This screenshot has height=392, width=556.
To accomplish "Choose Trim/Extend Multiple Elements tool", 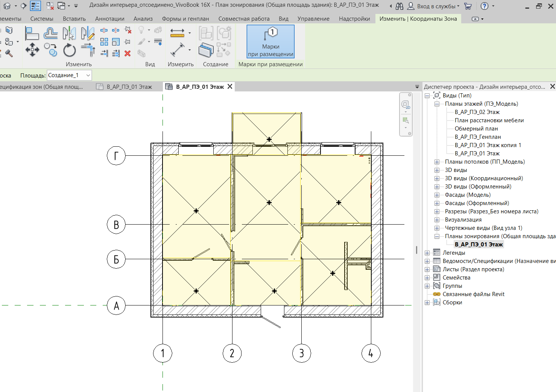I will pyautogui.click(x=116, y=53).
